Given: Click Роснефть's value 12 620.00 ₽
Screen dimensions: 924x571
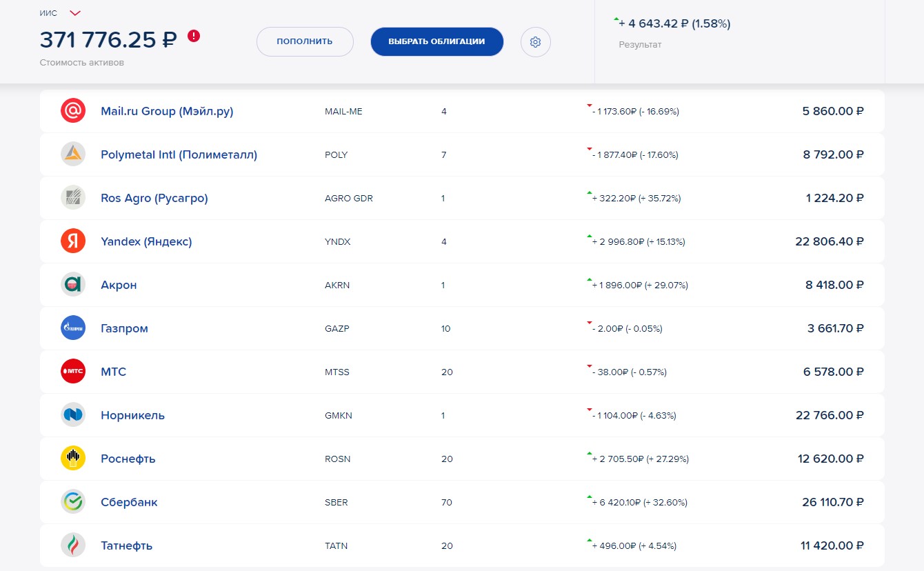Looking at the screenshot, I should pos(831,459).
